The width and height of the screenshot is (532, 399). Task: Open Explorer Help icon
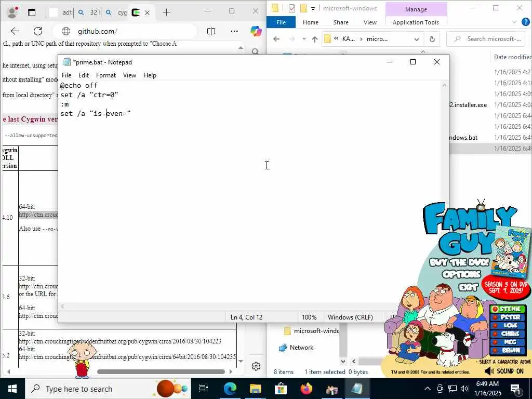pyautogui.click(x=526, y=22)
